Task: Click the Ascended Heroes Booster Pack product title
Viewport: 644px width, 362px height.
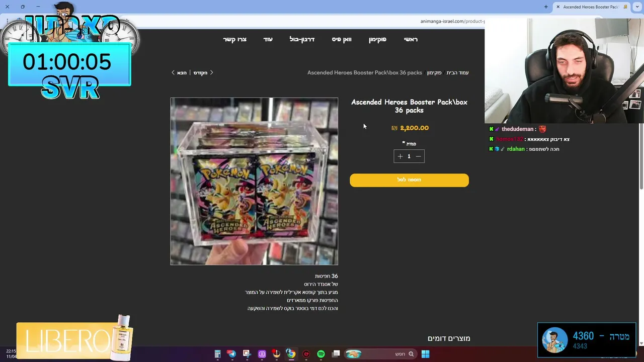Action: click(409, 106)
